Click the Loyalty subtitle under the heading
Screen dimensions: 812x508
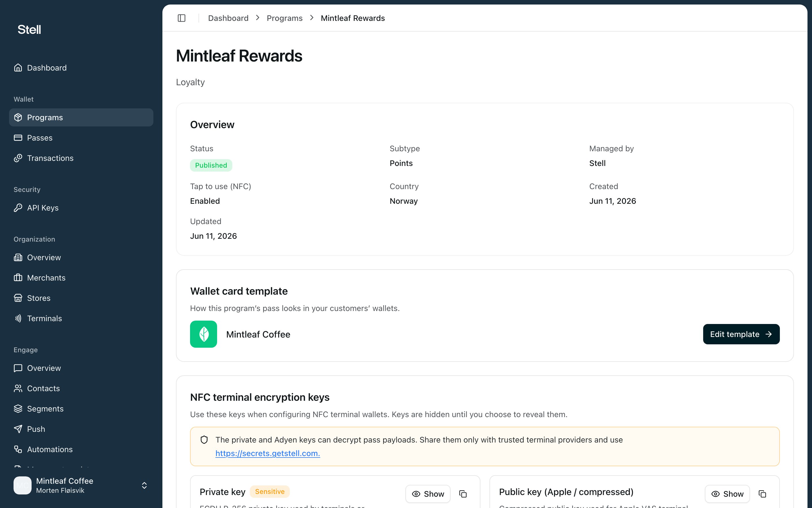(x=190, y=82)
